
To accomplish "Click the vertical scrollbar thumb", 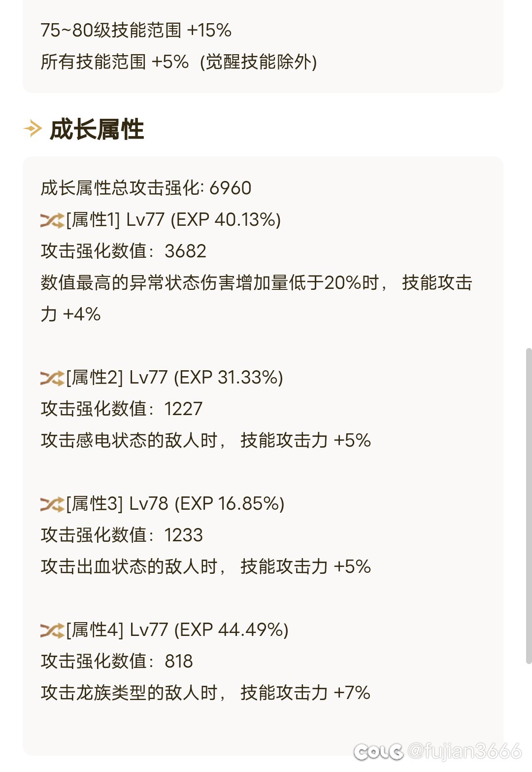I will click(529, 505).
